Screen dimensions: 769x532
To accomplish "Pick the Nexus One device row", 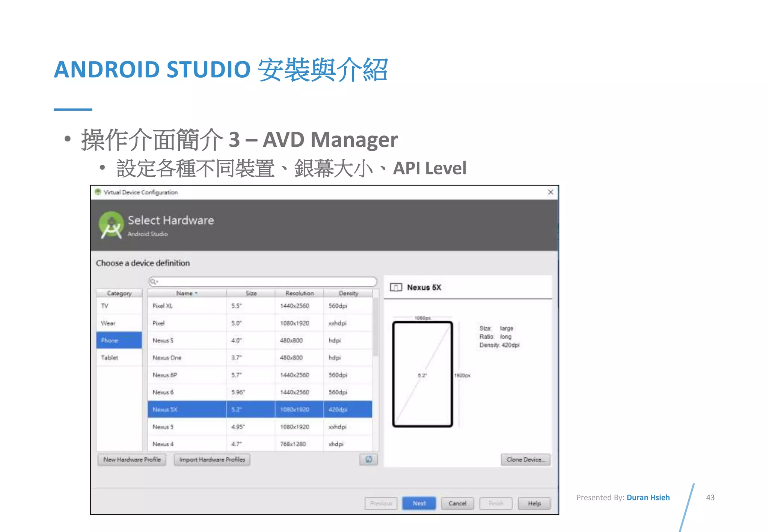I will click(260, 358).
